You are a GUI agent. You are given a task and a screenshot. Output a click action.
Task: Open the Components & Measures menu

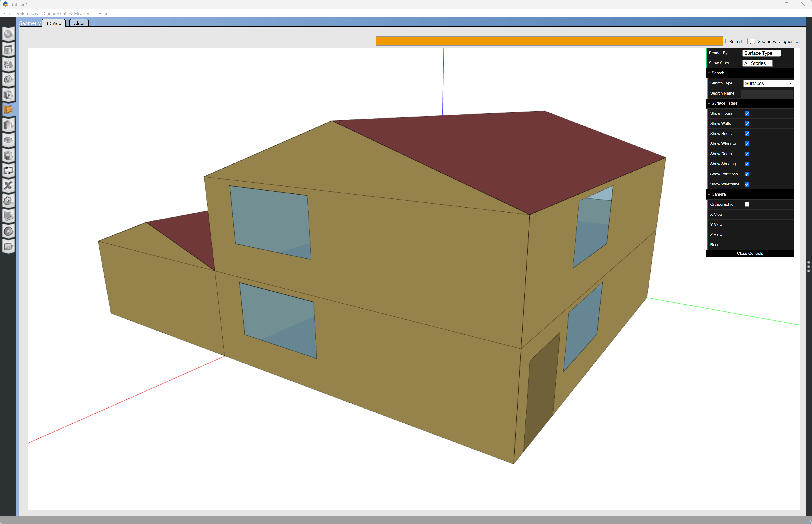[68, 14]
